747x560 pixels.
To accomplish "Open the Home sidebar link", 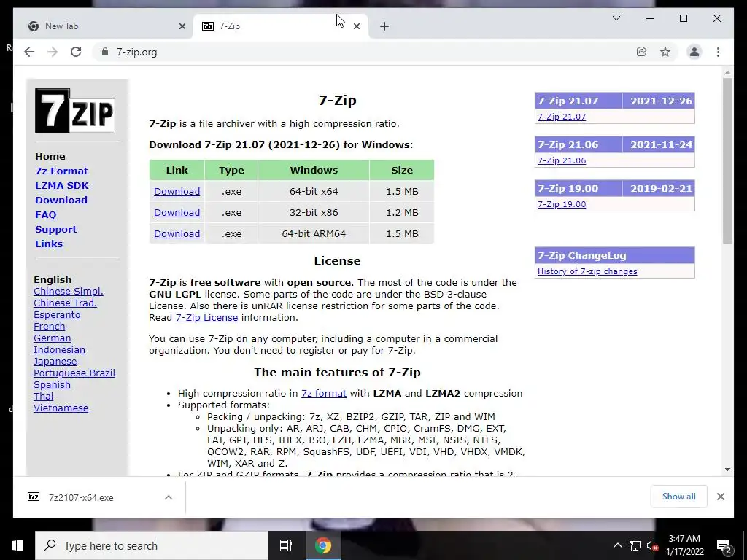I will pos(50,156).
